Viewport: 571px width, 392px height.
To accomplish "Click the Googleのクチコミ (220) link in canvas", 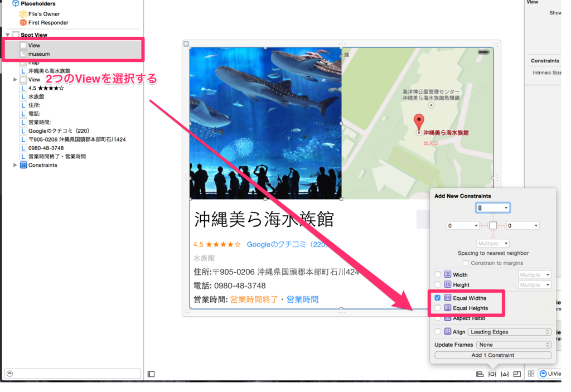I will point(287,244).
